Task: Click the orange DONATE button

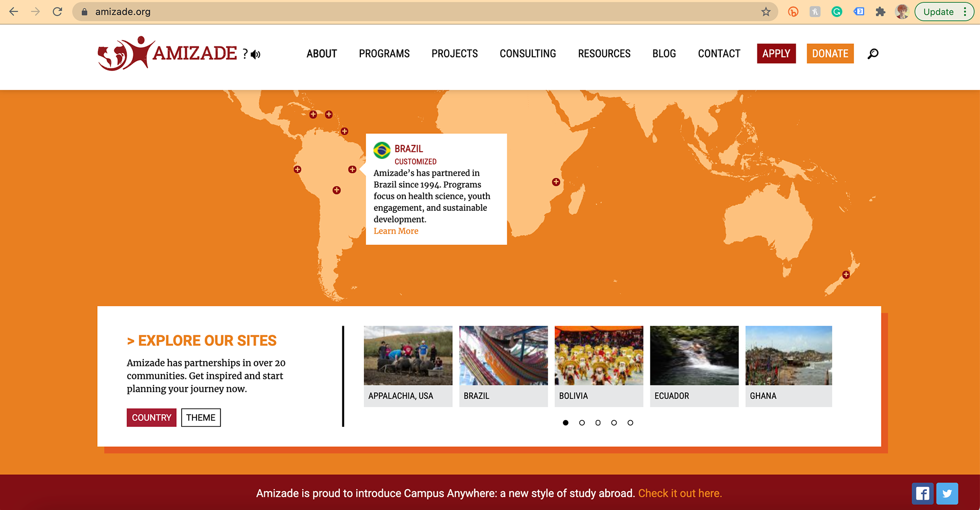Action: click(830, 54)
